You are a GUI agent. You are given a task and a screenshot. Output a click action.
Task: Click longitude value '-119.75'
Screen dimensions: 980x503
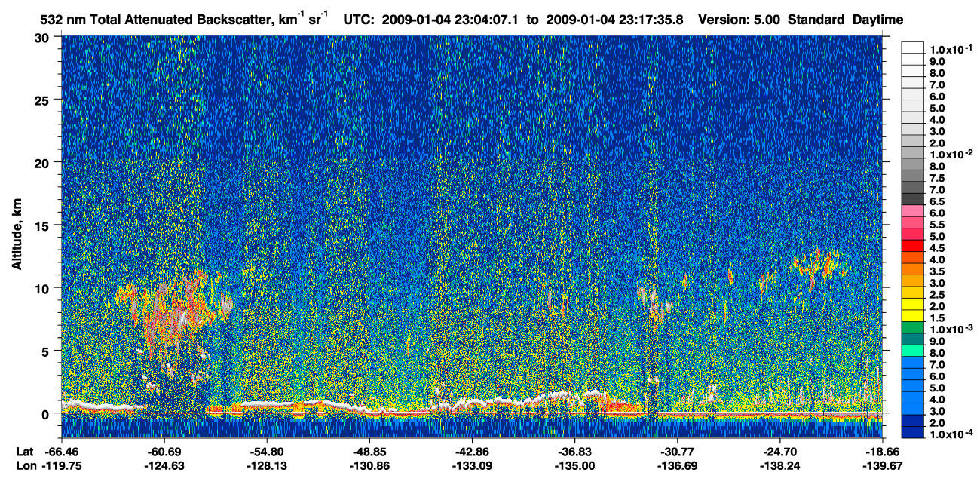[x=62, y=466]
